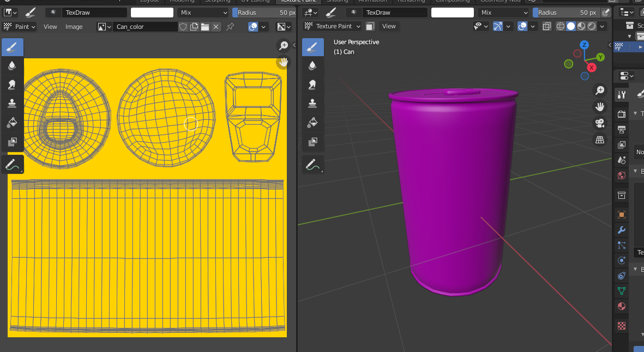Enable solid viewport shading mode
Screen dimensions: 644x352
coord(570,26)
